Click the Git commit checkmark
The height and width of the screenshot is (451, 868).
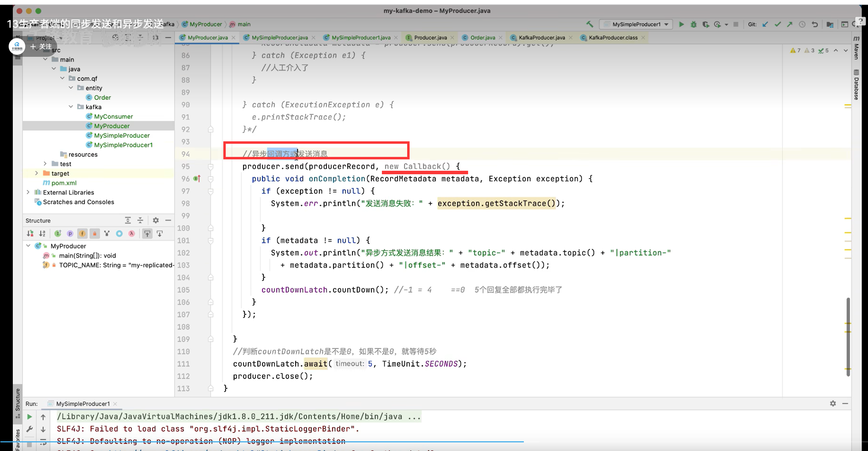click(778, 24)
